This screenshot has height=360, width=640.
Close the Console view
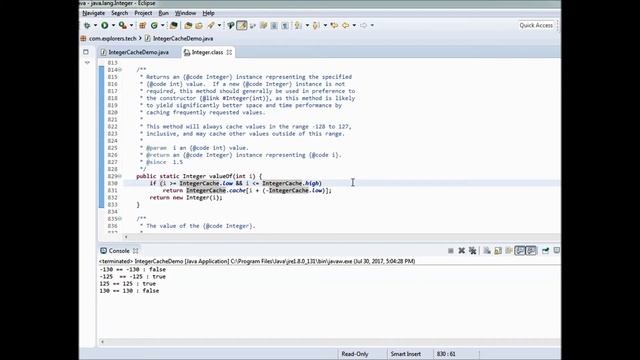click(x=136, y=251)
